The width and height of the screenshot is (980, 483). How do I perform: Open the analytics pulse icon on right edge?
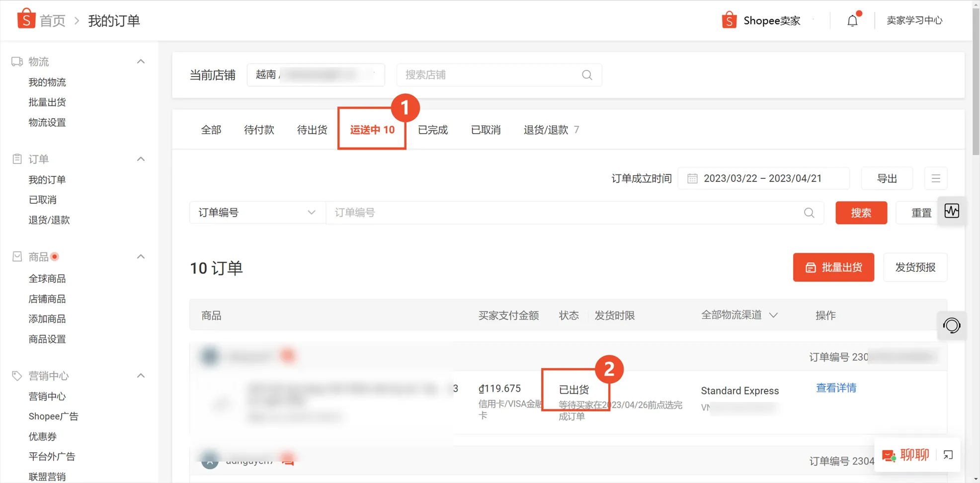tap(952, 211)
